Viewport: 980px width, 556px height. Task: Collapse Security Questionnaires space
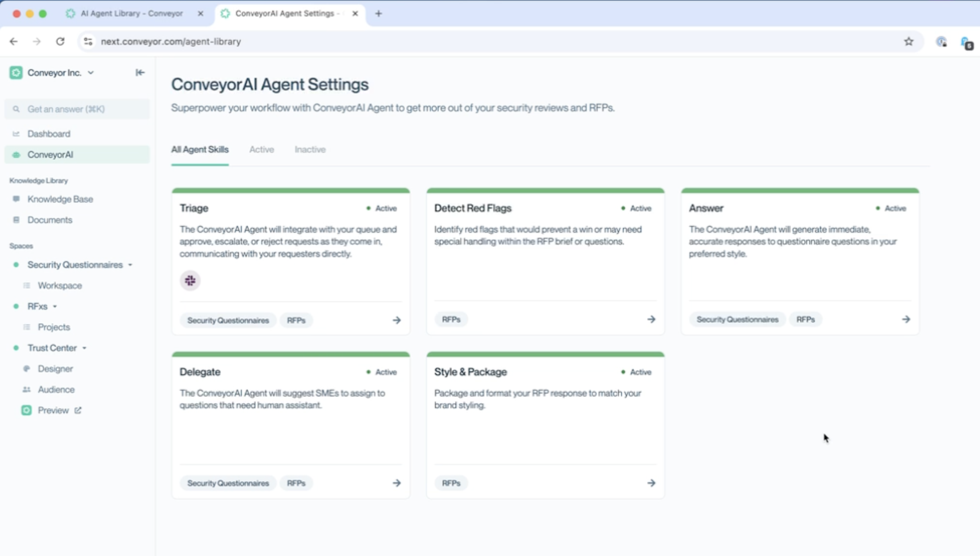click(130, 265)
